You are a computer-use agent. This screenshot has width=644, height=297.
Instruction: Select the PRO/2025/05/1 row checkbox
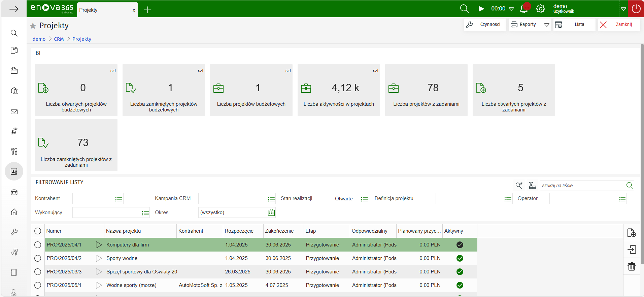(38, 285)
